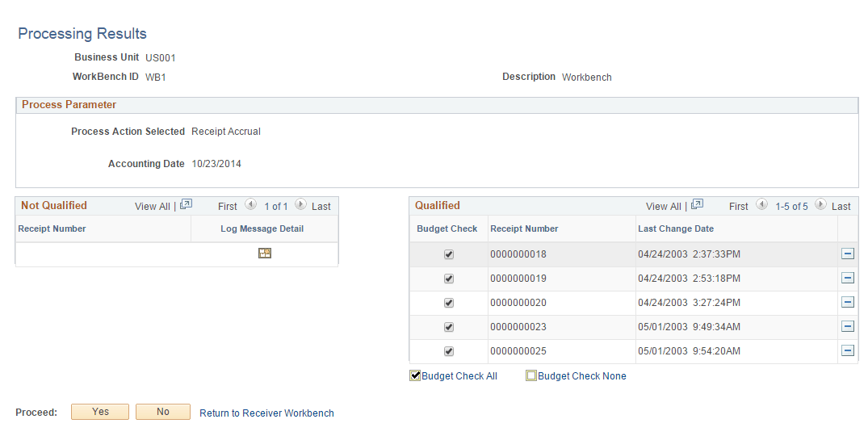Click View All in Not Qualified grid

tap(153, 207)
